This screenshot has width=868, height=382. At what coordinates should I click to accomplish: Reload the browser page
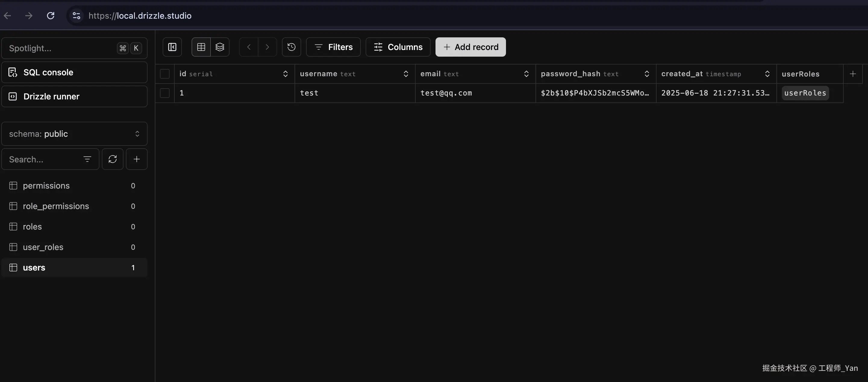click(51, 15)
